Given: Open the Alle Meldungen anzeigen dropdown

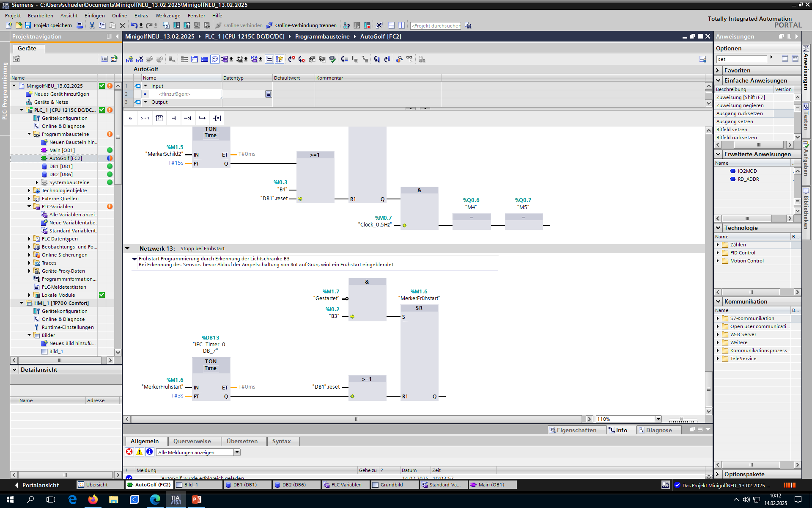Looking at the screenshot, I should click(237, 452).
